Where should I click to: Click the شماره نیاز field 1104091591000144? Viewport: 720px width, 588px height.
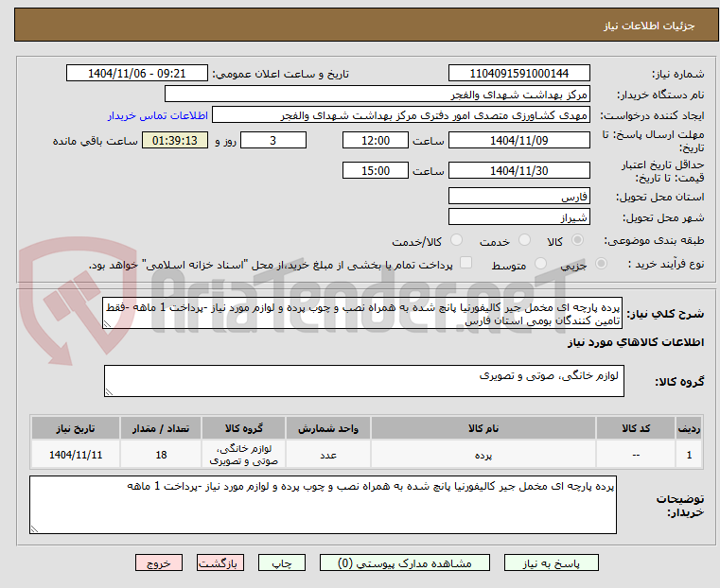tap(518, 74)
